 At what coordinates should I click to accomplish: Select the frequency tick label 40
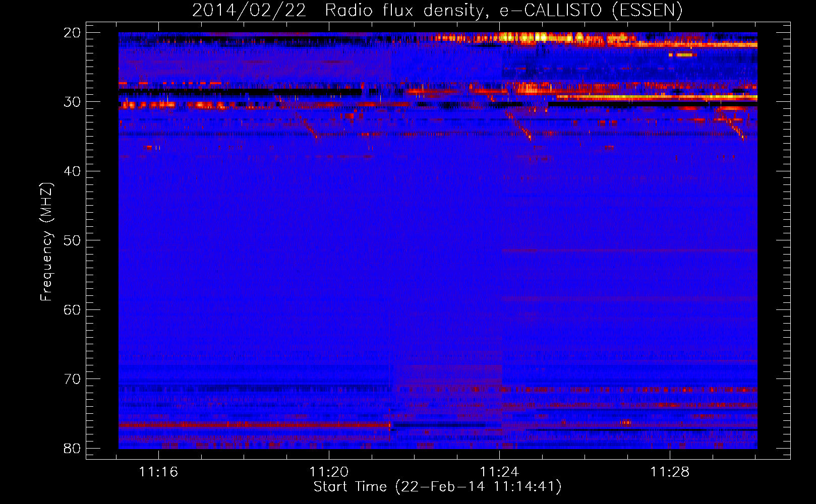(x=72, y=171)
